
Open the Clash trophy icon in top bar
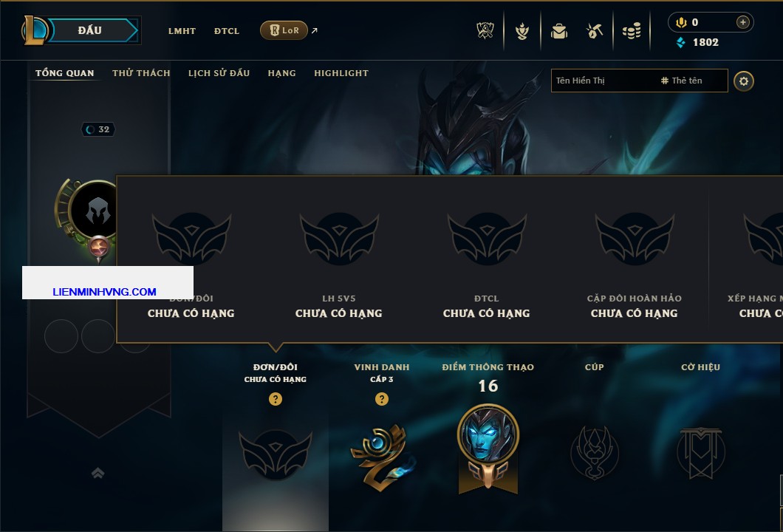pos(485,31)
